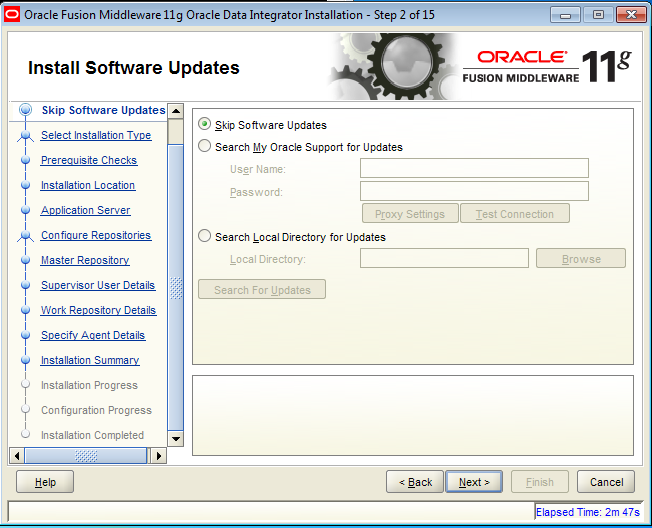
Task: Open the Master Repository step
Action: (85, 260)
